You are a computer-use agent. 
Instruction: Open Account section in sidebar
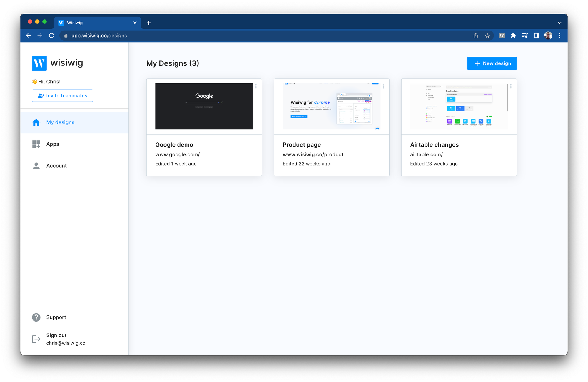click(56, 166)
